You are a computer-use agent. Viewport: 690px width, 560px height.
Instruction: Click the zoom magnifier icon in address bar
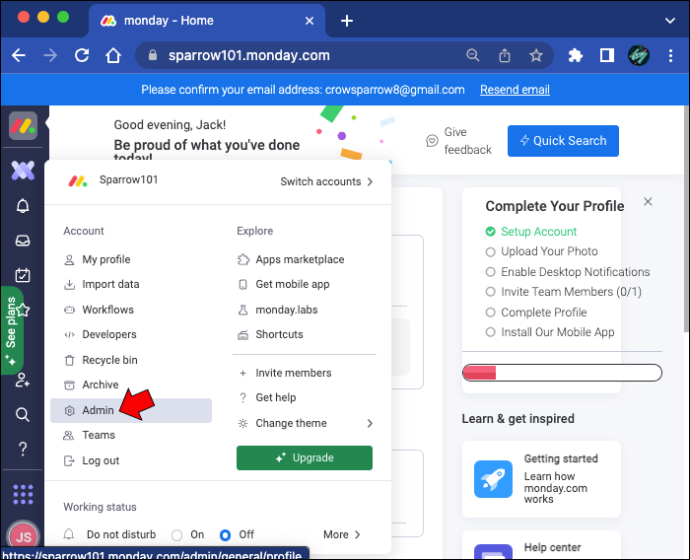pyautogui.click(x=473, y=55)
